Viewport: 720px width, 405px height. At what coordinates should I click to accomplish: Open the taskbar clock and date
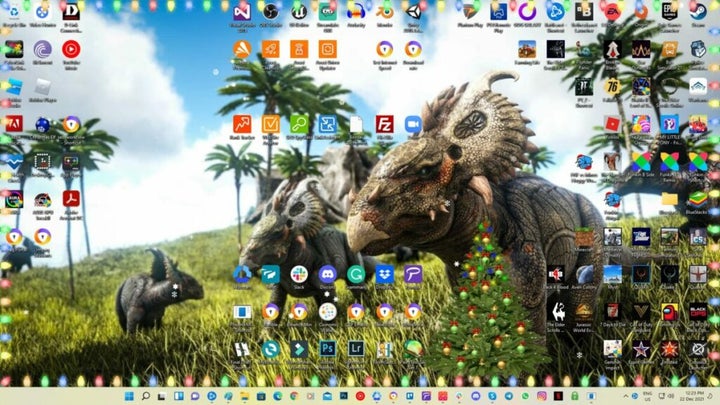point(690,394)
